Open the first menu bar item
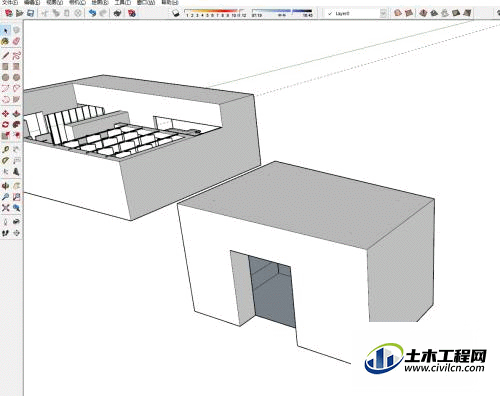Viewport: 500px width, 396px height. coord(10,2)
